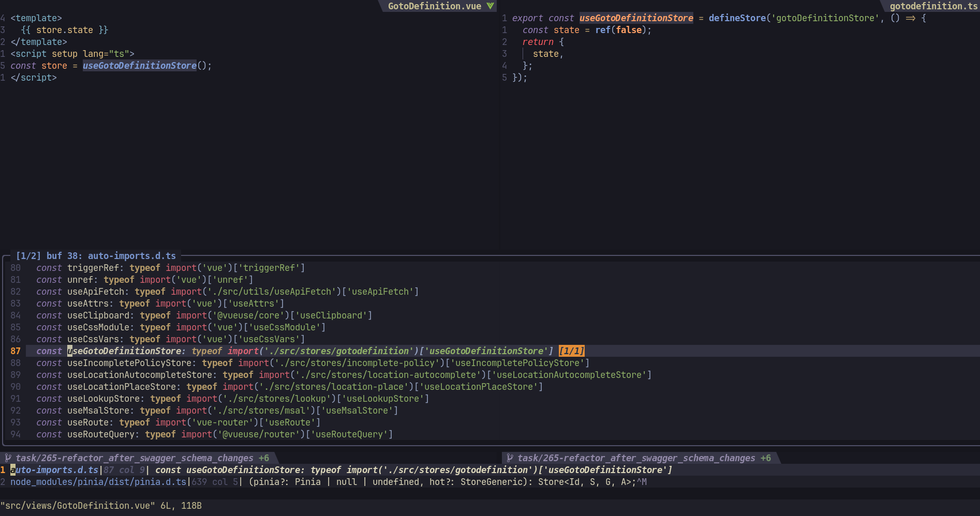Image resolution: width=980 pixels, height=516 pixels.
Task: Click the Vue logo icon beside GotoDefinition.vue
Action: coord(490,6)
